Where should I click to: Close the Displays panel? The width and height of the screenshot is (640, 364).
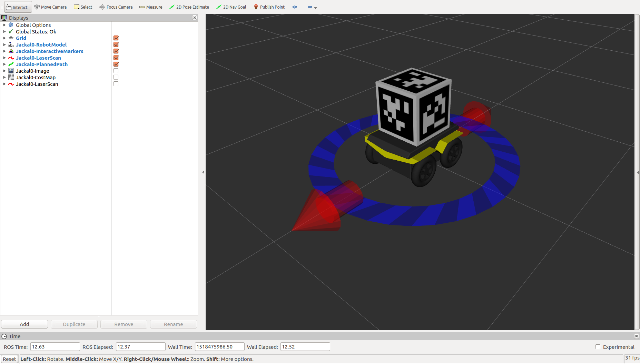[195, 18]
